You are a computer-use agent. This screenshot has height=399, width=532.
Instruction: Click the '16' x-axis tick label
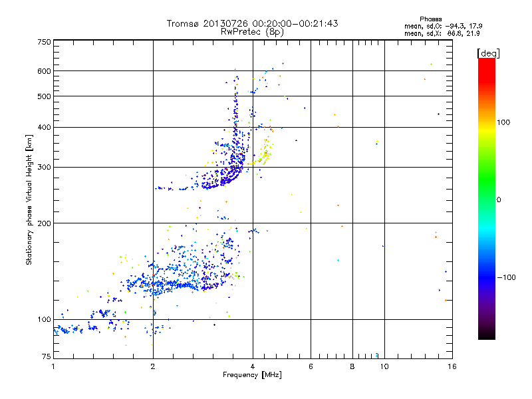tap(452, 366)
